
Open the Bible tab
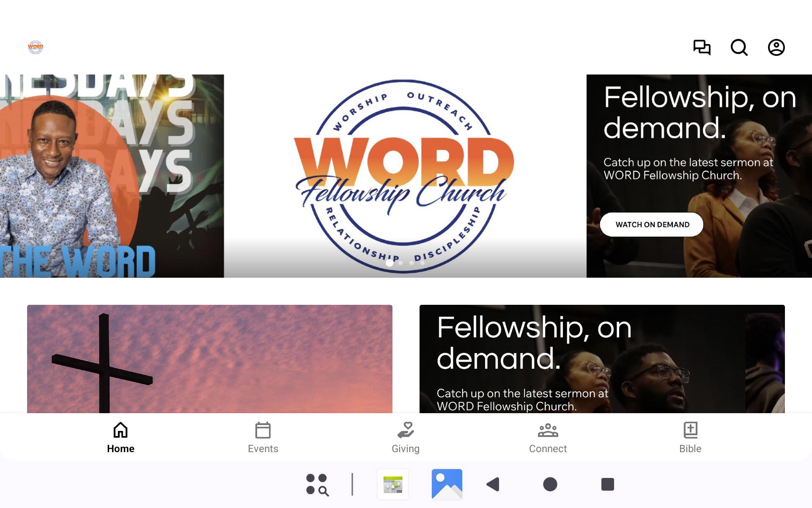[690, 438]
